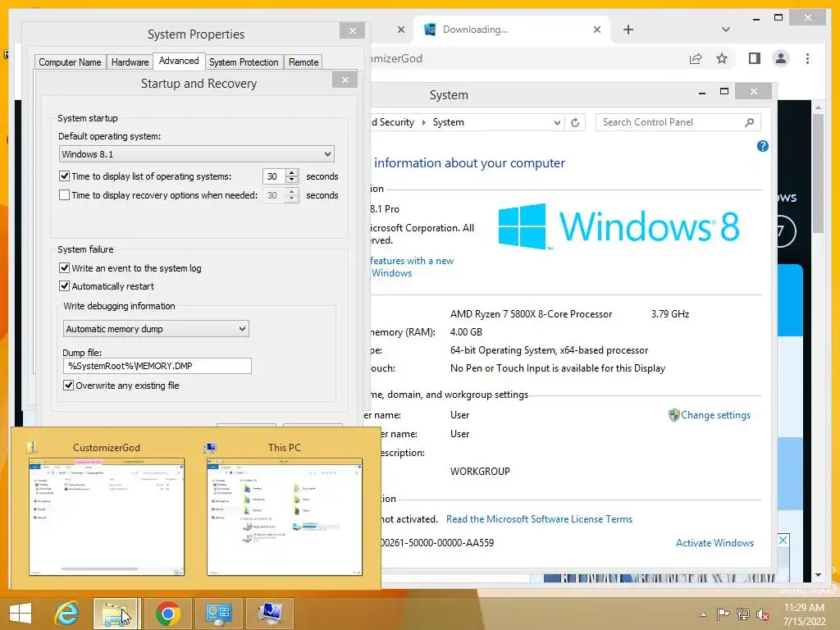This screenshot has width=840, height=630.
Task: Select the Advanced tab
Action: [x=179, y=61]
